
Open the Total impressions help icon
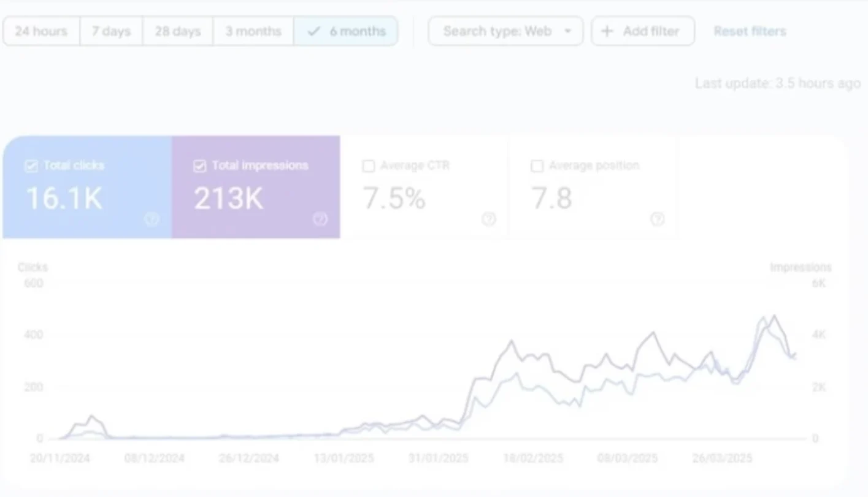[320, 219]
